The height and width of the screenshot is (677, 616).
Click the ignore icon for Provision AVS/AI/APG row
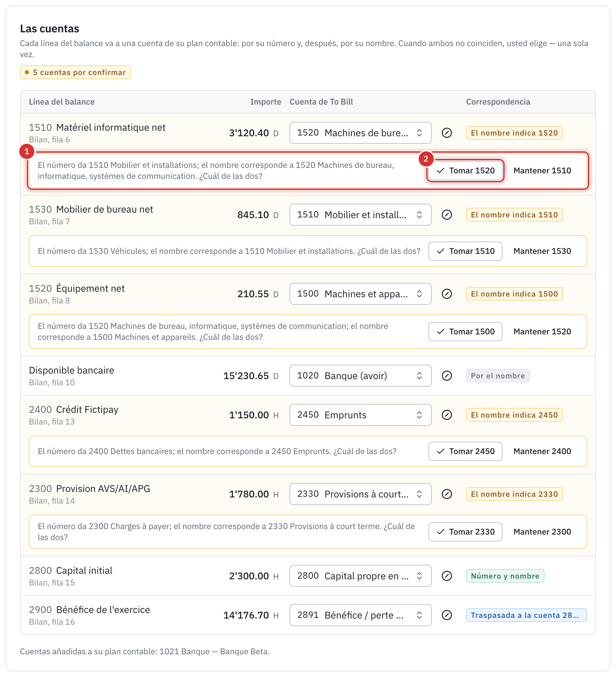point(447,494)
